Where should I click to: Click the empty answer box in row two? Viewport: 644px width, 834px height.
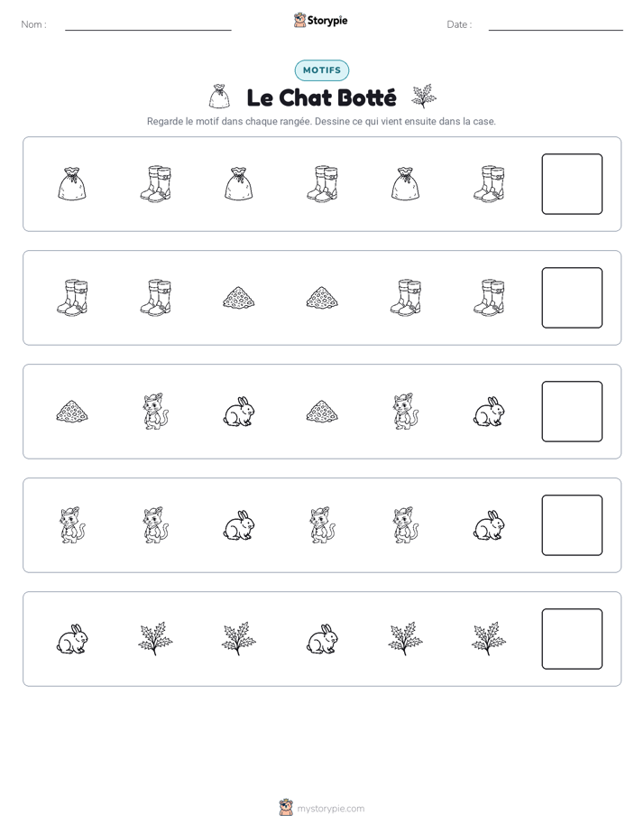click(572, 298)
